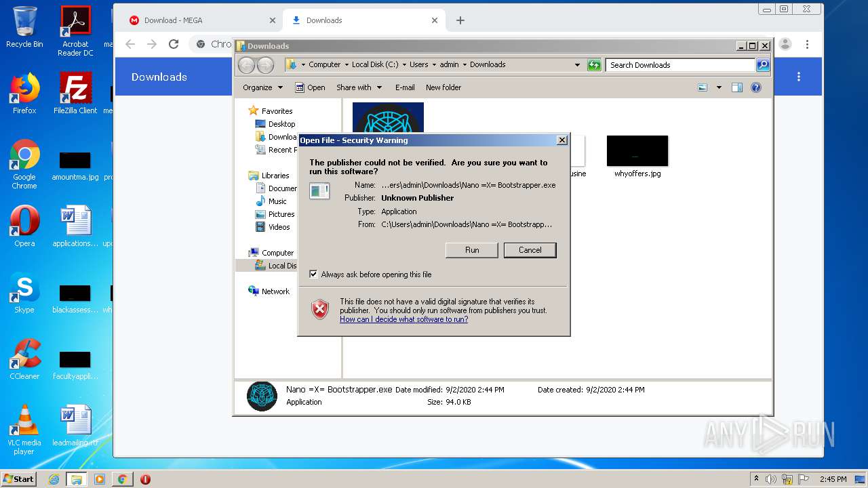Select Nano Bootstrapper file thumbnail
The image size is (868, 488).
click(x=388, y=118)
